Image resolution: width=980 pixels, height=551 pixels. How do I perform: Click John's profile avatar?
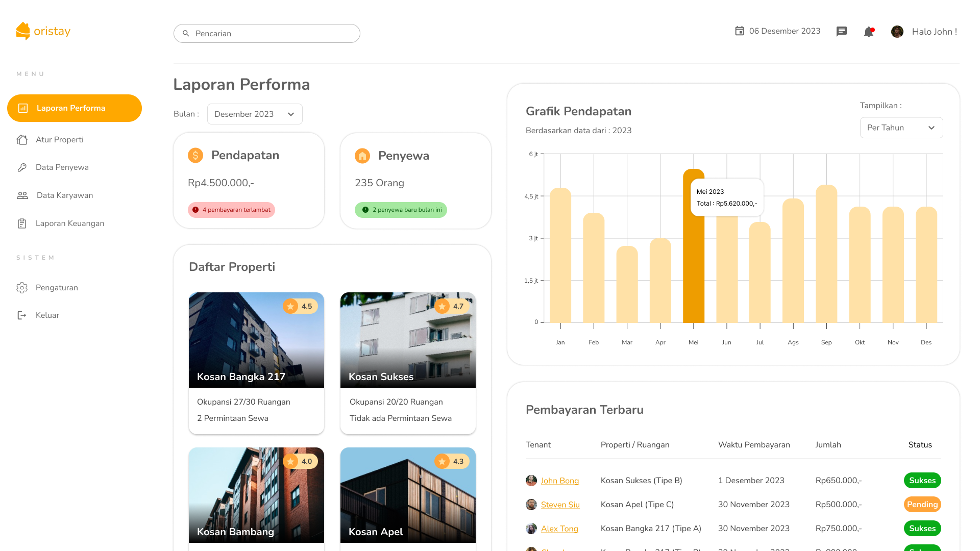point(897,32)
